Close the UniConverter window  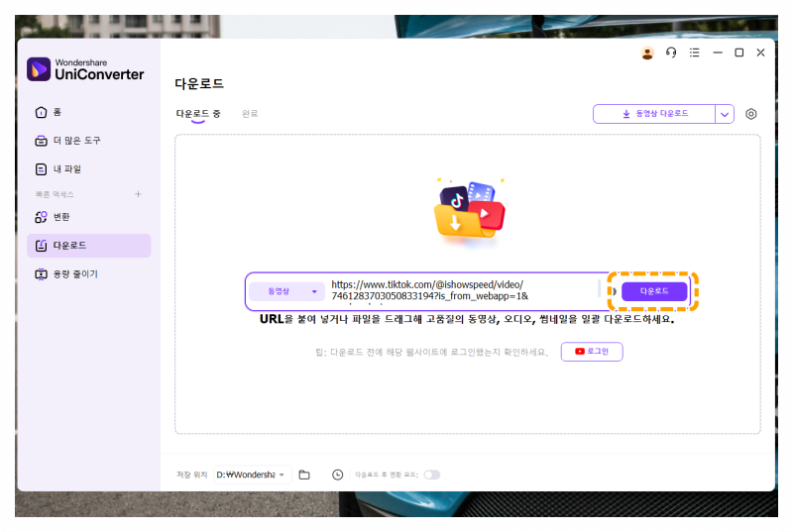pos(760,53)
